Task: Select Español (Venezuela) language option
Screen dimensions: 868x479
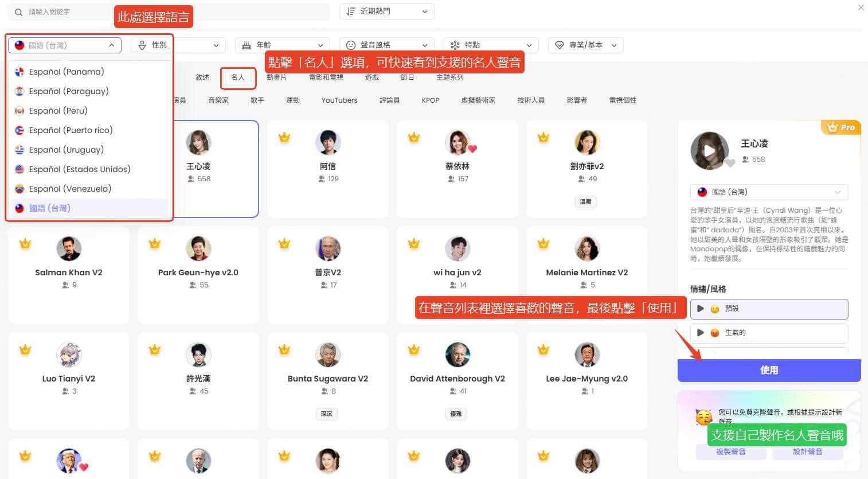Action: click(x=90, y=189)
